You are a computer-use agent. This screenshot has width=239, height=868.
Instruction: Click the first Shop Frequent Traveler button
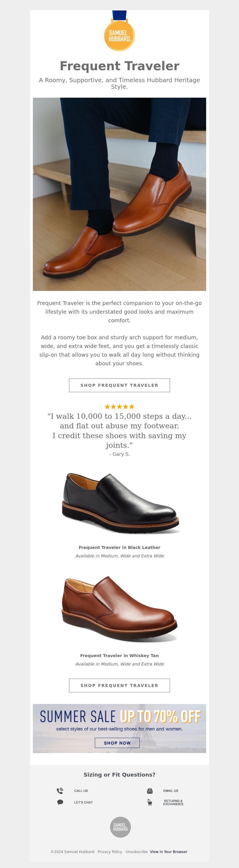point(119,385)
